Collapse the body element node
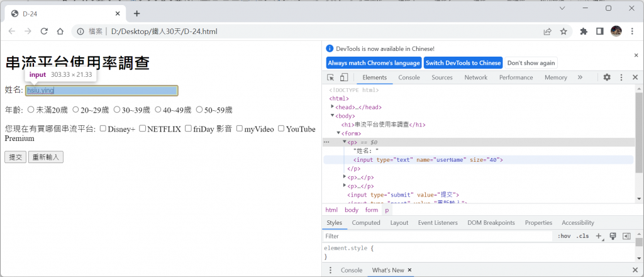The height and width of the screenshot is (277, 644). coord(332,115)
